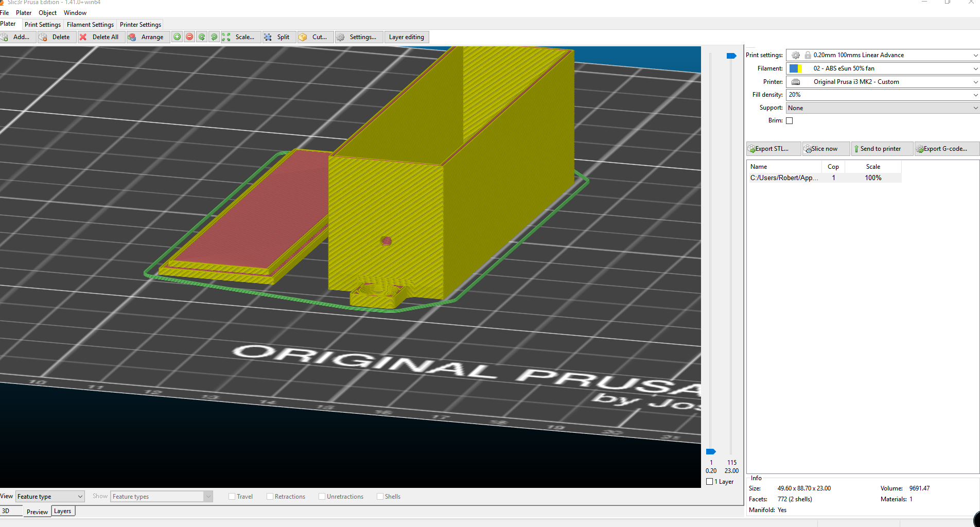Switch to the Print Settings tab

point(43,24)
